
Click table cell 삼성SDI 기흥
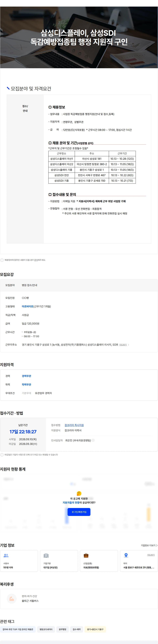click(x=62, y=181)
